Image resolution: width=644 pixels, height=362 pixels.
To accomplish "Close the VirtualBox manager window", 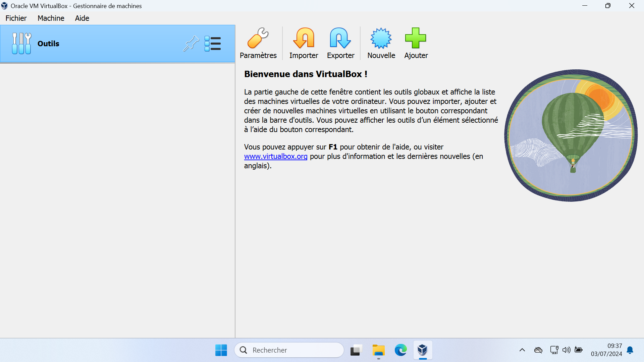I will pos(632,6).
